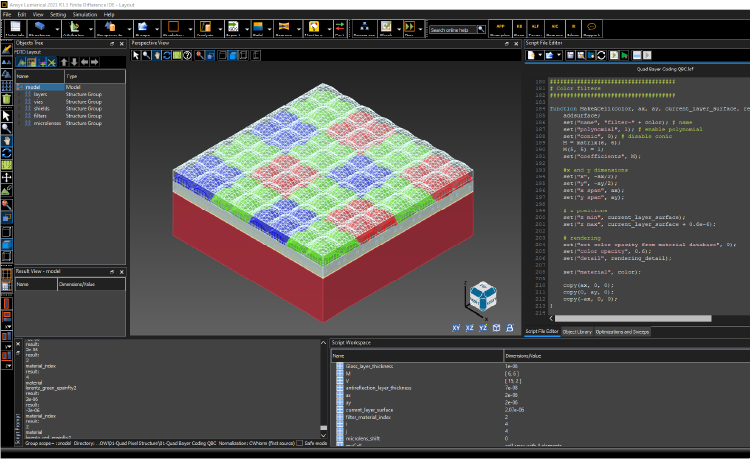Open the Setting menu
Image resolution: width=750 pixels, height=459 pixels.
coord(58,14)
